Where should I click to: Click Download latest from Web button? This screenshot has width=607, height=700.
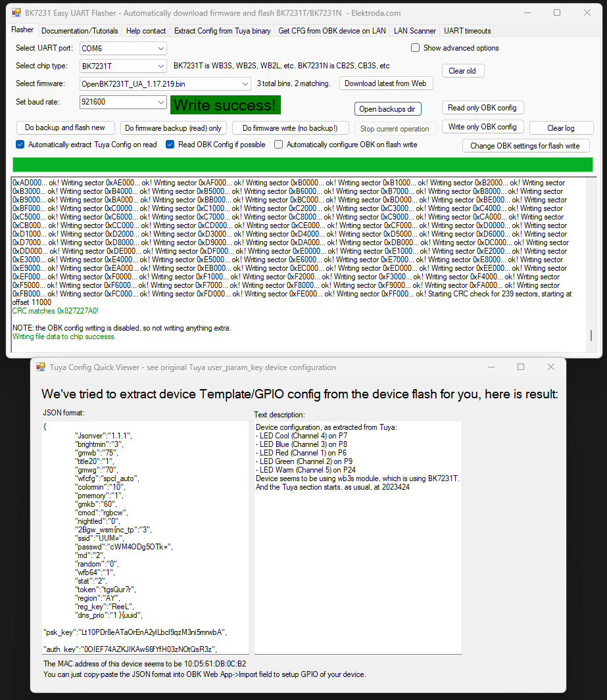(386, 83)
